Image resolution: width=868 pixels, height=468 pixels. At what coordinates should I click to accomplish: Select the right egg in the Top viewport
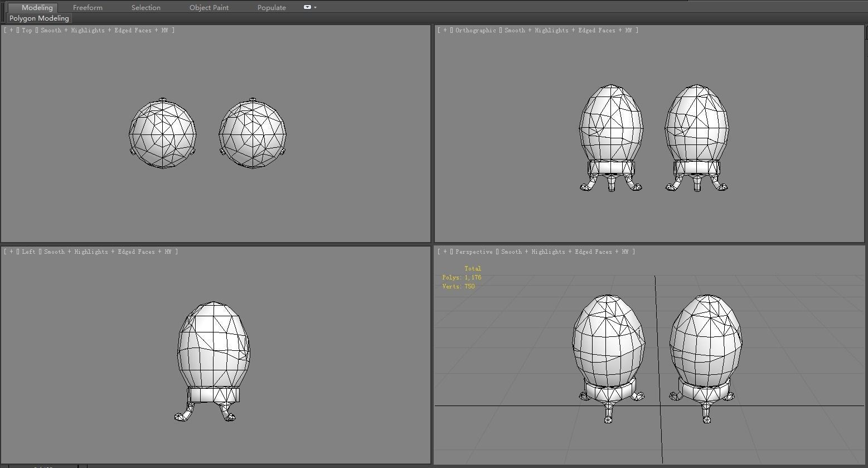pos(253,134)
